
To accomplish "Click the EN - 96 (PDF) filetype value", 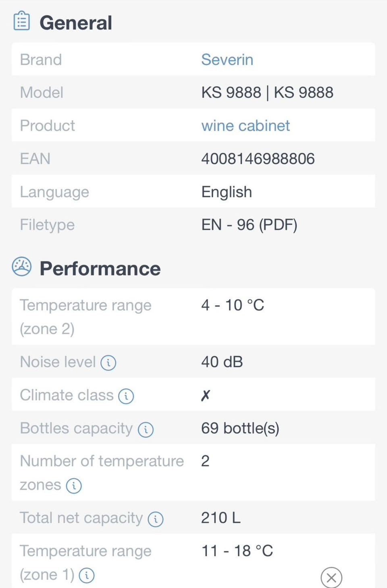I will [249, 225].
